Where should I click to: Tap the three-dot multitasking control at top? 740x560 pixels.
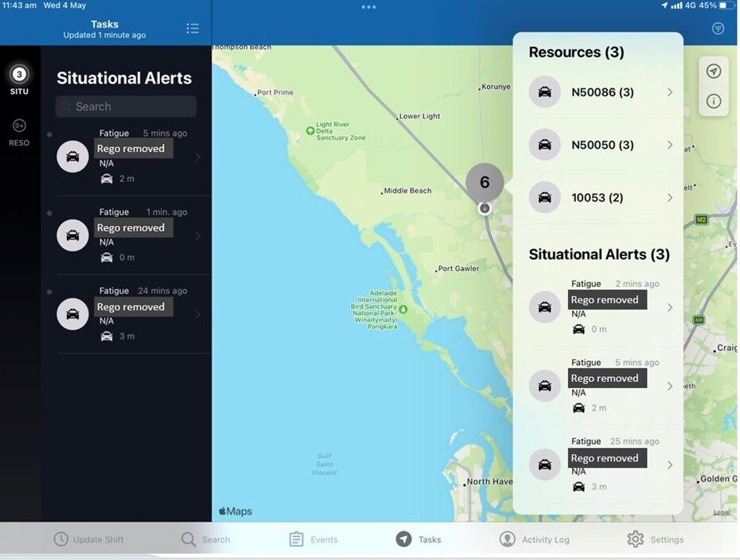368,7
